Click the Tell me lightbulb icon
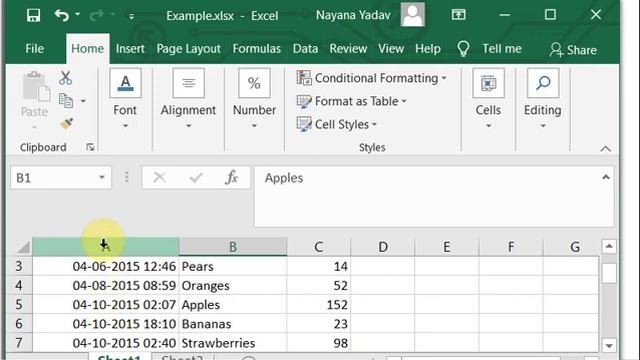The image size is (640, 360). [x=463, y=49]
